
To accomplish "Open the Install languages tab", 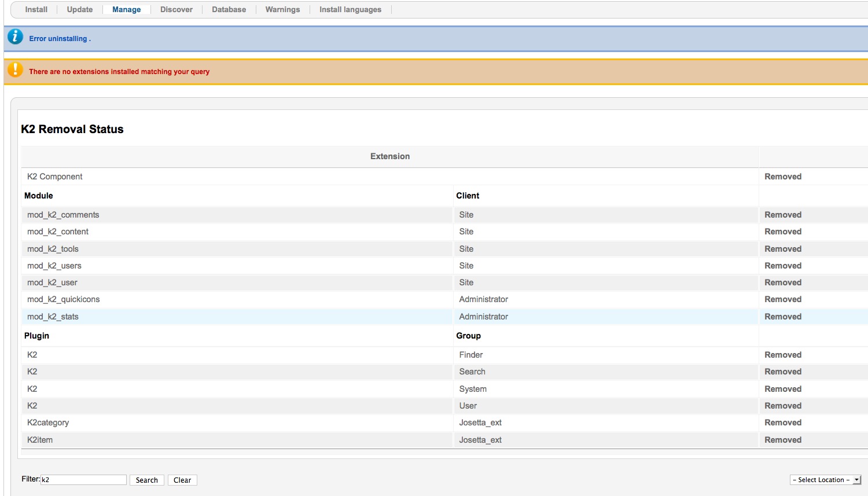I will point(350,9).
